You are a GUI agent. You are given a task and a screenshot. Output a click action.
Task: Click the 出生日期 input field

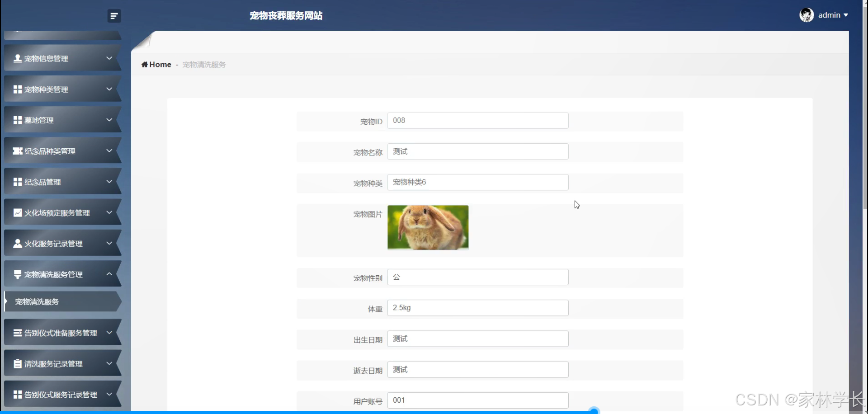(x=478, y=339)
